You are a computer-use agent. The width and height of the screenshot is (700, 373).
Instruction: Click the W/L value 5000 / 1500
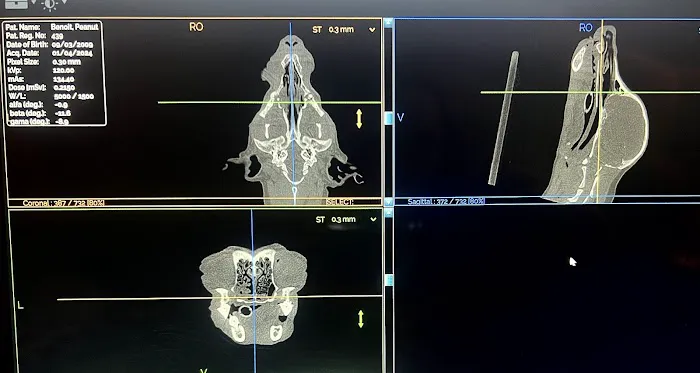(x=74, y=96)
